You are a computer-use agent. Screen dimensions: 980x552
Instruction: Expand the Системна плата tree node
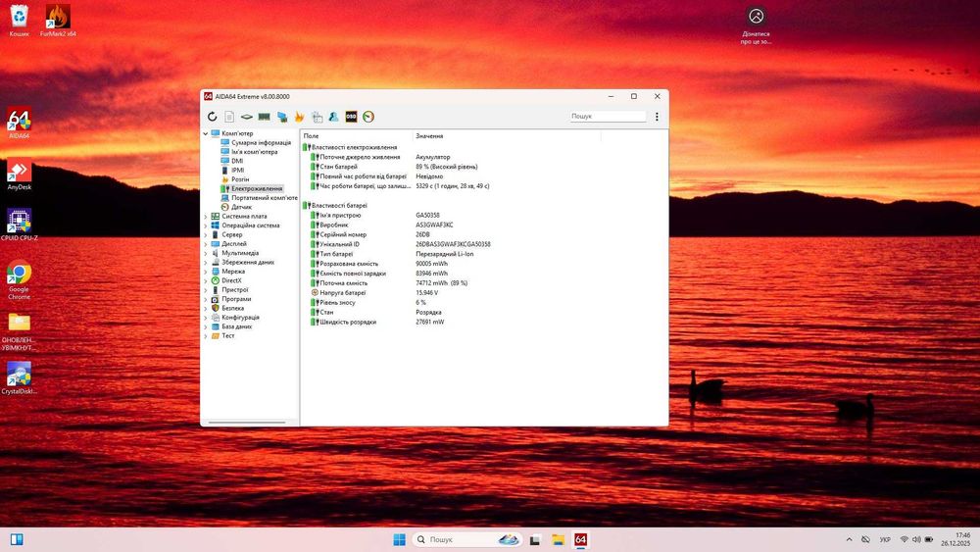206,217
